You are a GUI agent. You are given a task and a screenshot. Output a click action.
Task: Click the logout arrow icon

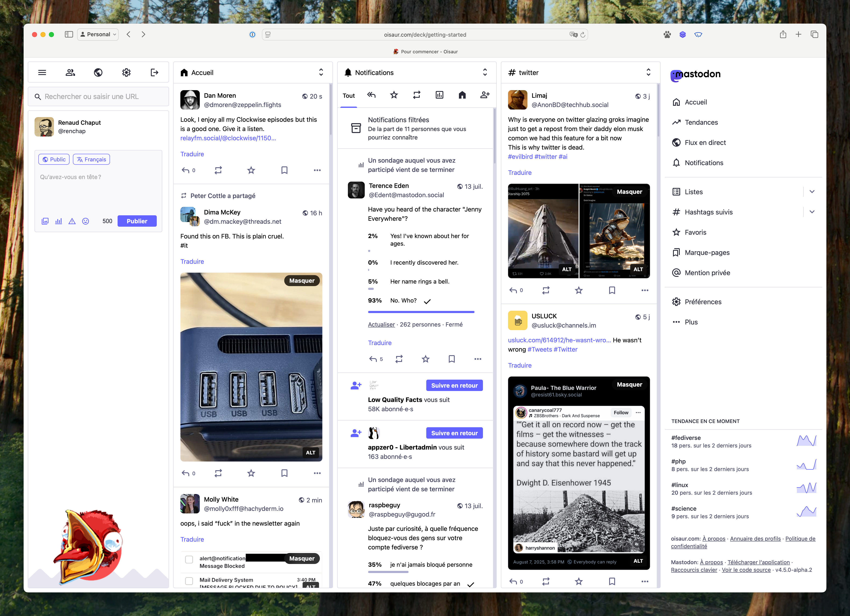click(154, 72)
